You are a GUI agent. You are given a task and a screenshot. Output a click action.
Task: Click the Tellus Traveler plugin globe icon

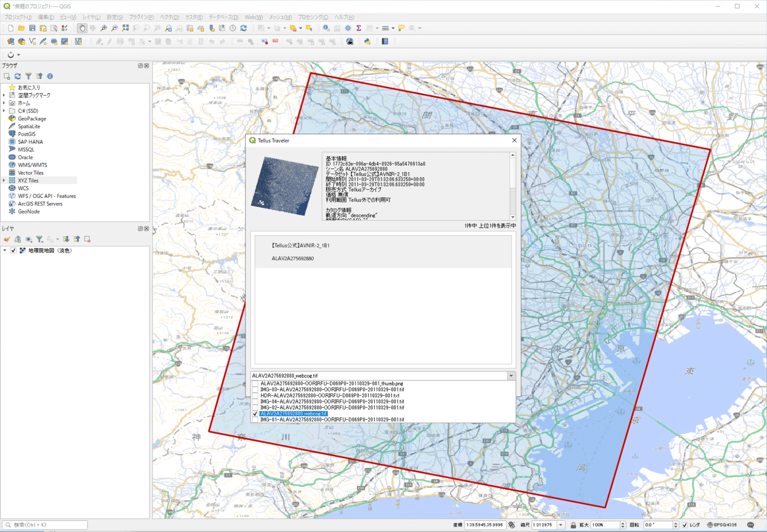[350, 41]
